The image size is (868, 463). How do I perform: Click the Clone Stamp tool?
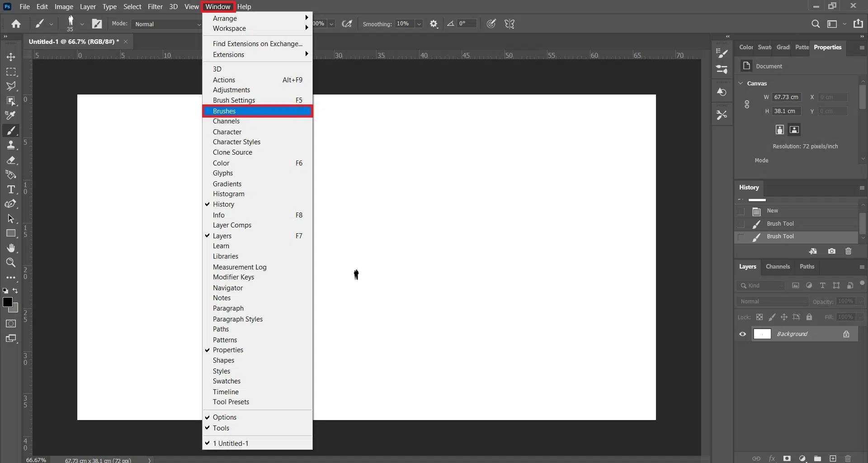pos(11,145)
